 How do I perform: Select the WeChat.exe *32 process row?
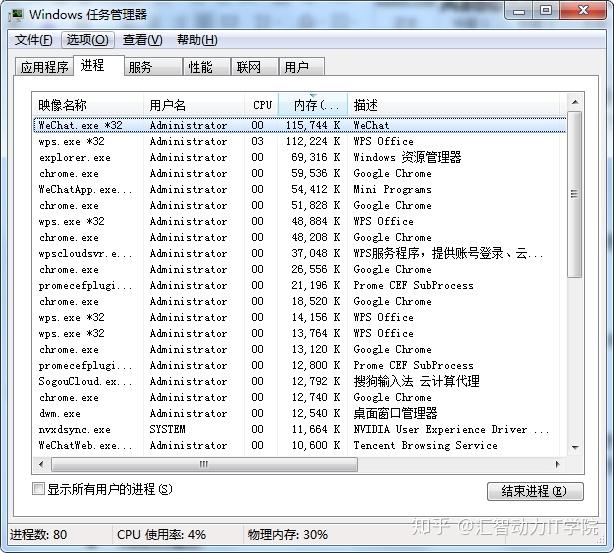[300, 125]
